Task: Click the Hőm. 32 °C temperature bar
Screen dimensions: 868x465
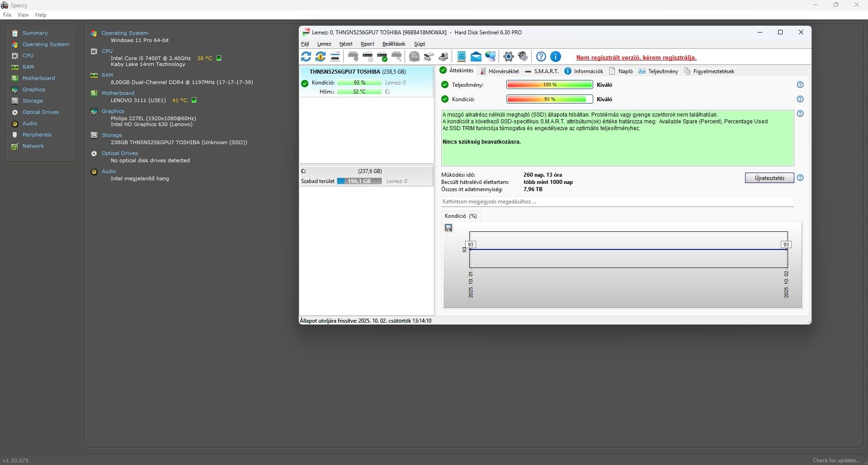Action: [359, 92]
